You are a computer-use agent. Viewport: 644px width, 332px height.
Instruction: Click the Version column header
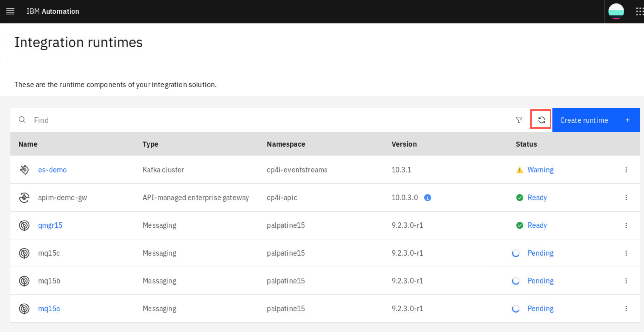404,144
